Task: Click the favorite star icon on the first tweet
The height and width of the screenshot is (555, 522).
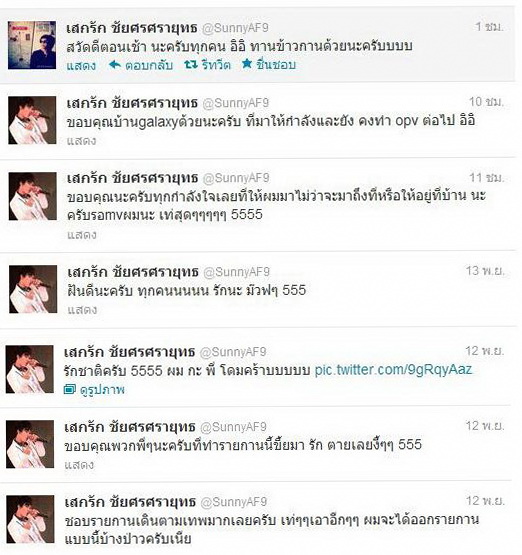Action: click(x=247, y=64)
